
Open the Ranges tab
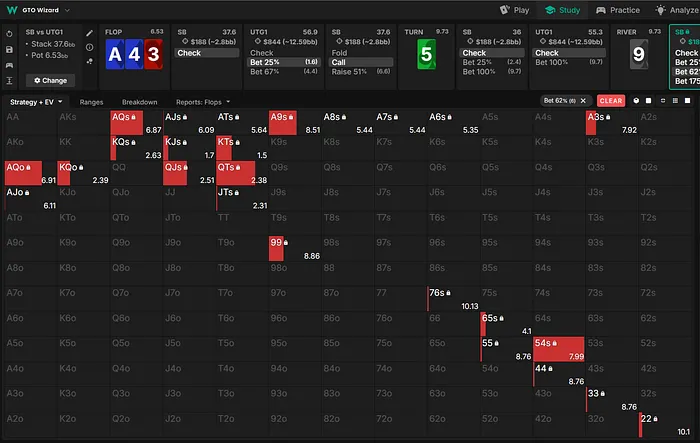91,102
